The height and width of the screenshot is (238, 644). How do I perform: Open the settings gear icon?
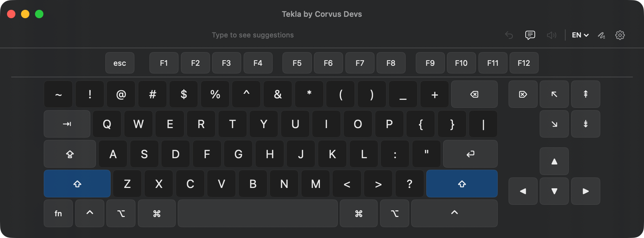pos(620,35)
